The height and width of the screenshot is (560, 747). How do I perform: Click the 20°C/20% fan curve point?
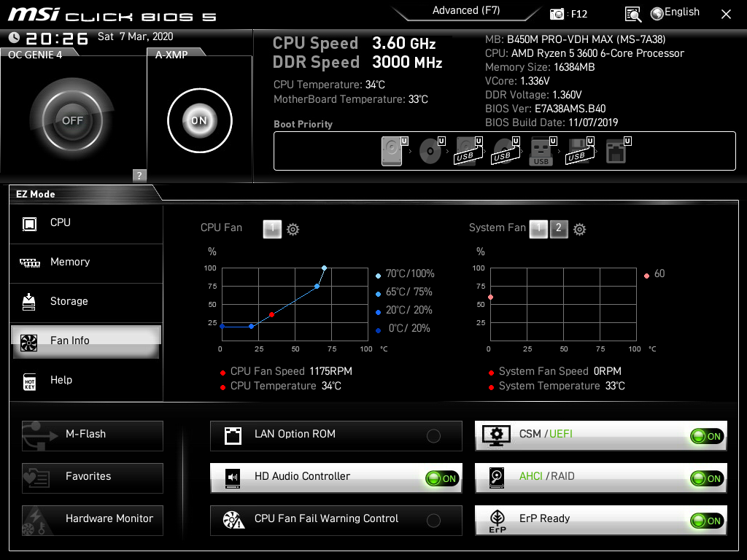click(x=251, y=326)
